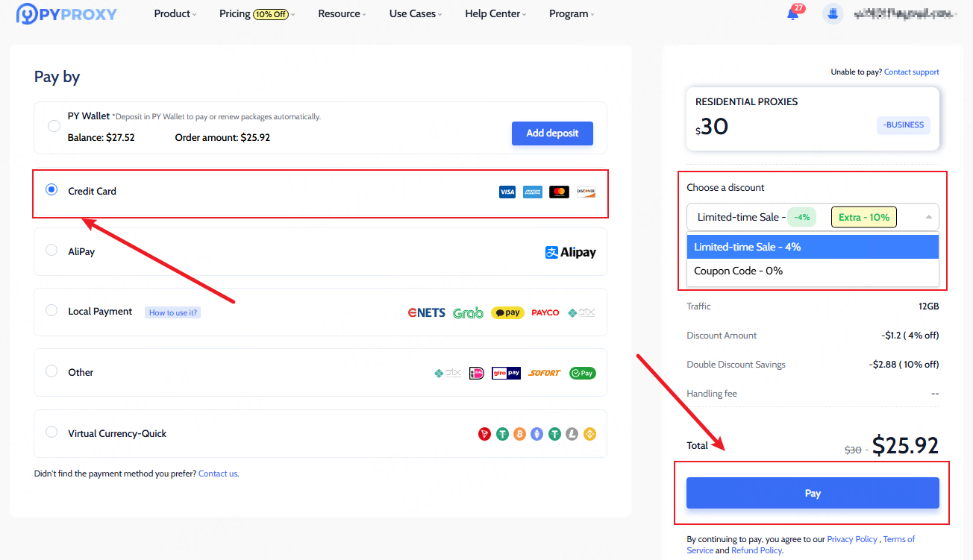Click the Alipay logo
This screenshot has width=973, height=560.
[571, 253]
